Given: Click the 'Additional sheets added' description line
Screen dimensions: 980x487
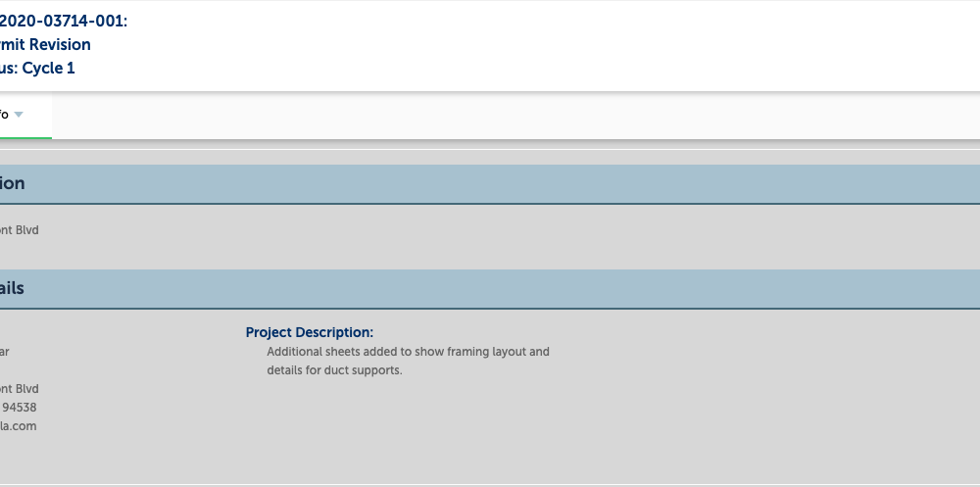Looking at the screenshot, I should pos(408,352).
